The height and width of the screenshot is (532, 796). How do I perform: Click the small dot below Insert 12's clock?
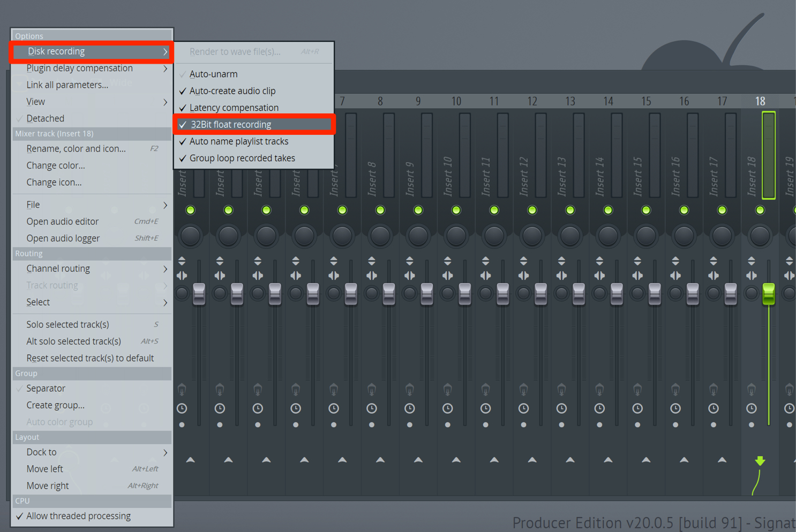523,425
